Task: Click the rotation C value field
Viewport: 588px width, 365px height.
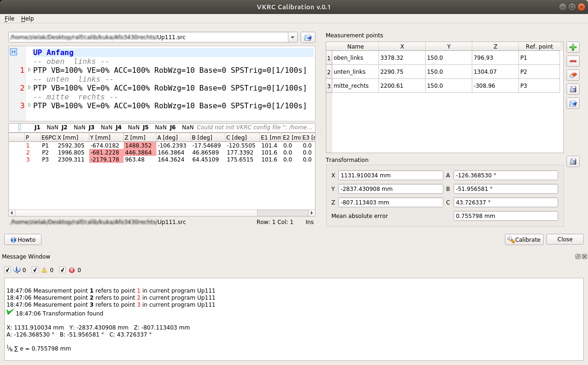Action: point(506,203)
